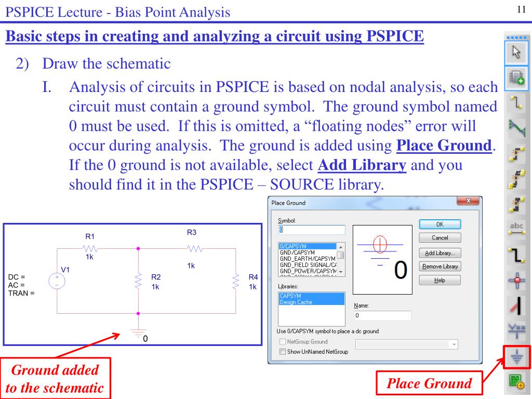
Task: Pick the Place Junction tool
Action: [516, 280]
